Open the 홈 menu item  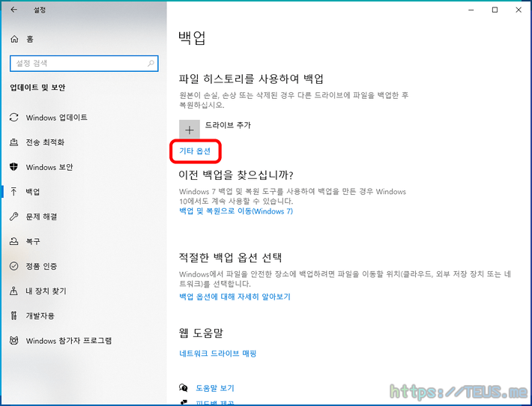coord(30,40)
